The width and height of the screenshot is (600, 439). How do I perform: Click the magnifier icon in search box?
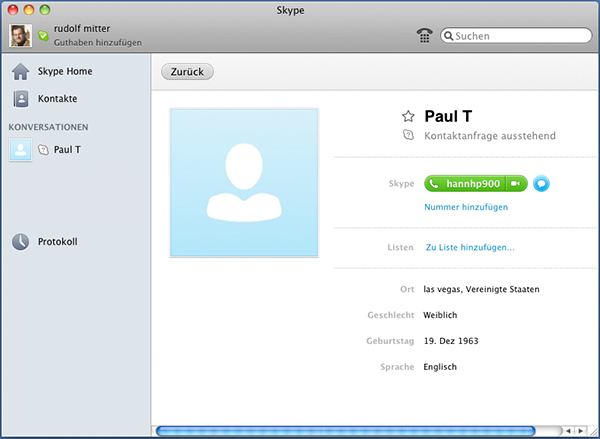click(448, 36)
